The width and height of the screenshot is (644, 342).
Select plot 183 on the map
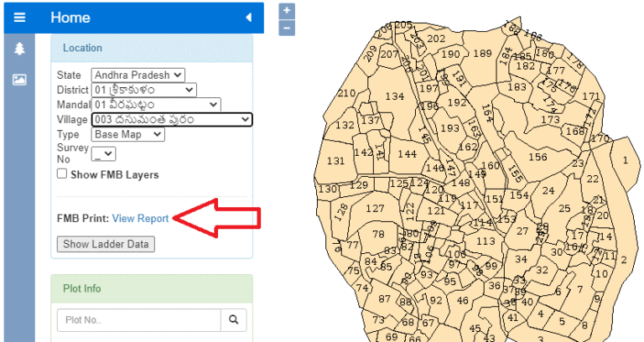[x=517, y=86]
